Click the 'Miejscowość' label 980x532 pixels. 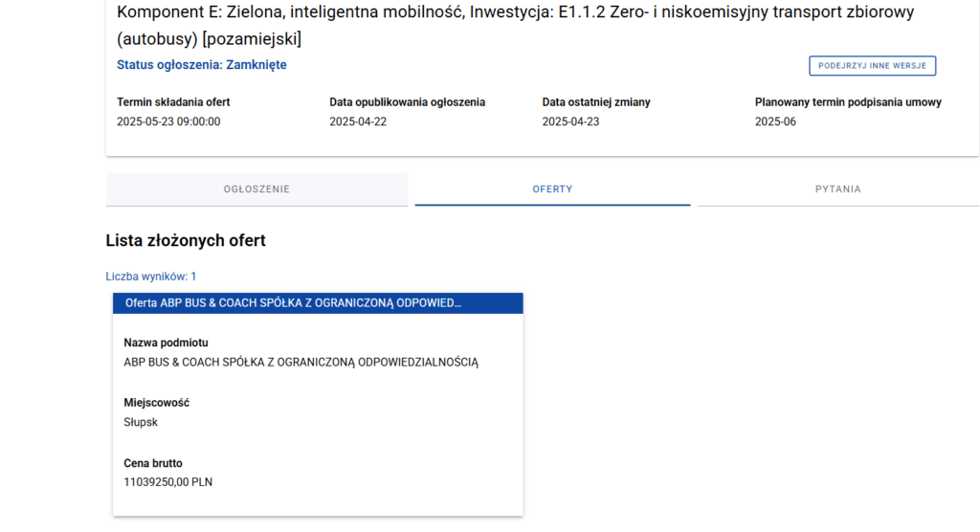[x=156, y=403]
